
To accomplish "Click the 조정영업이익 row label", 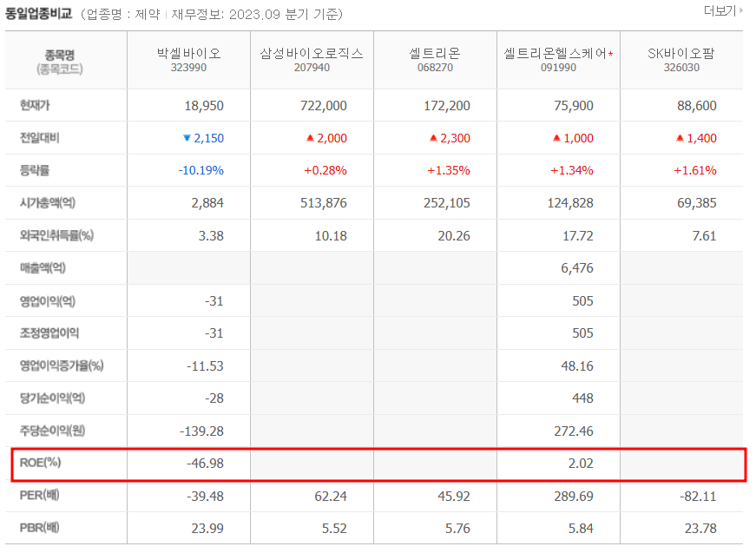I will tap(49, 333).
